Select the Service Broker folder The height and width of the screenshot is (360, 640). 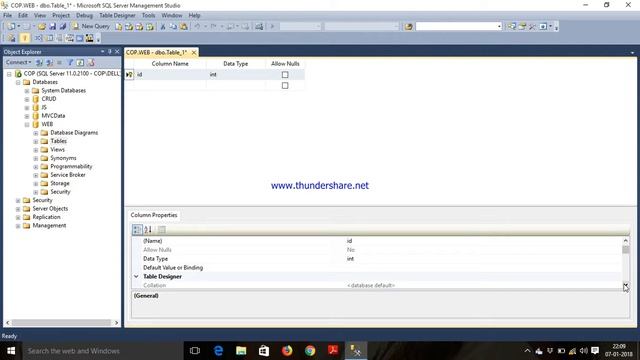pyautogui.click(x=68, y=175)
